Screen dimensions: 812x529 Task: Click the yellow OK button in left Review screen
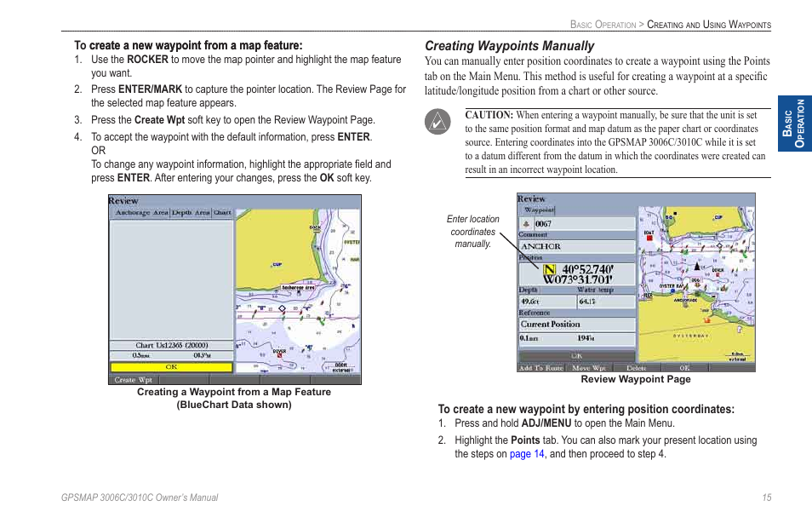(171, 367)
